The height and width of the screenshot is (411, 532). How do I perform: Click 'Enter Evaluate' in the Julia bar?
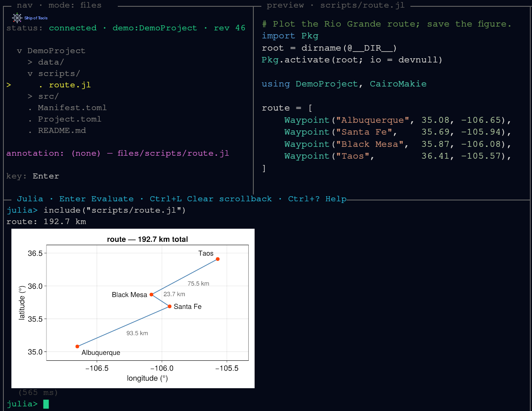[x=96, y=199]
